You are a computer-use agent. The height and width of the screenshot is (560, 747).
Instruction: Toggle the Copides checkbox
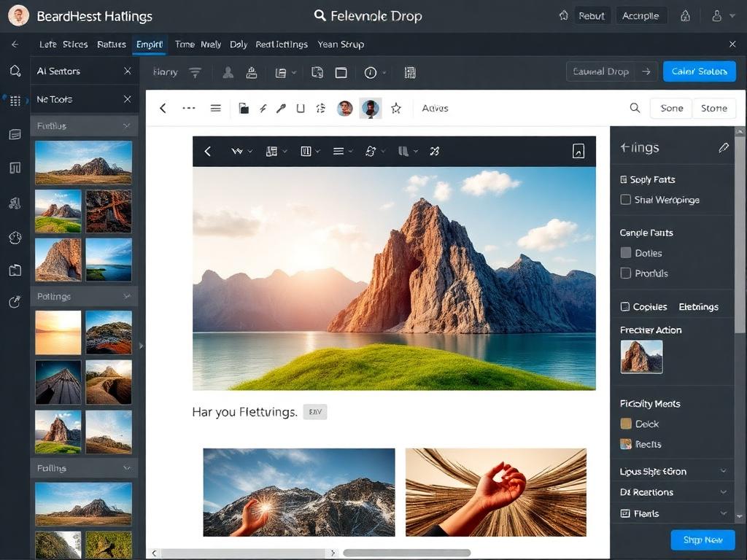pyautogui.click(x=625, y=307)
